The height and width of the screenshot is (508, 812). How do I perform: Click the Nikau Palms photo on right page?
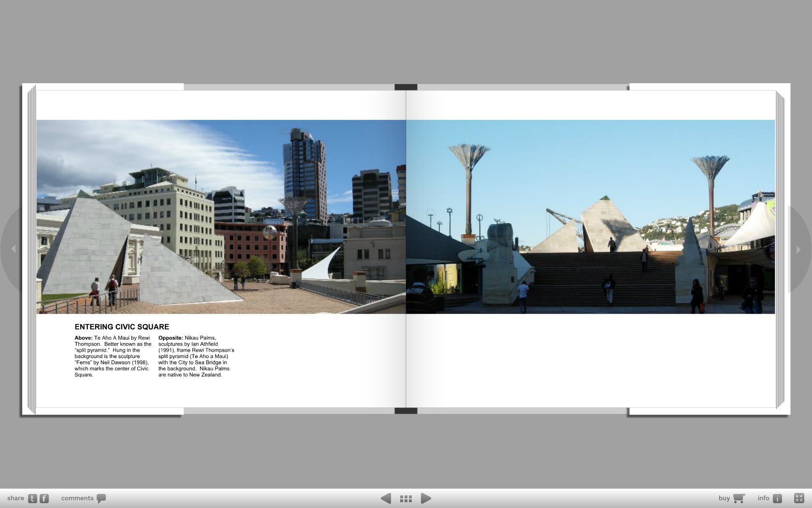point(590,217)
